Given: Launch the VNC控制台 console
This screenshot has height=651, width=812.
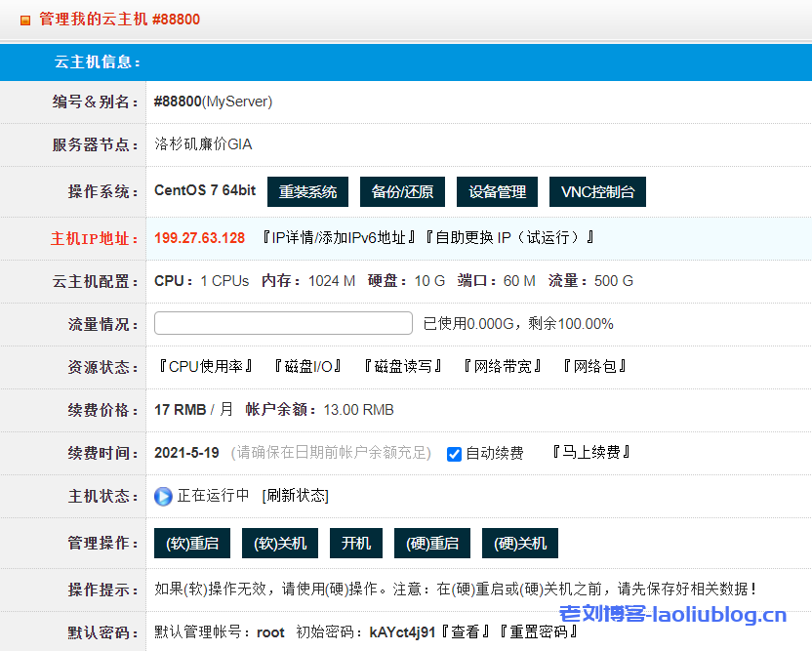Looking at the screenshot, I should point(596,191).
